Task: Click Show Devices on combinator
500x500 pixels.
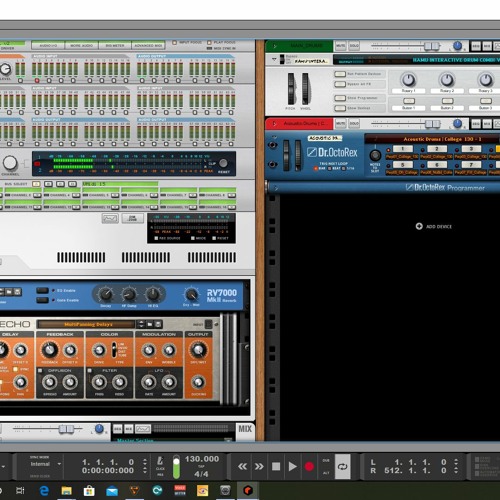Action: [340, 108]
